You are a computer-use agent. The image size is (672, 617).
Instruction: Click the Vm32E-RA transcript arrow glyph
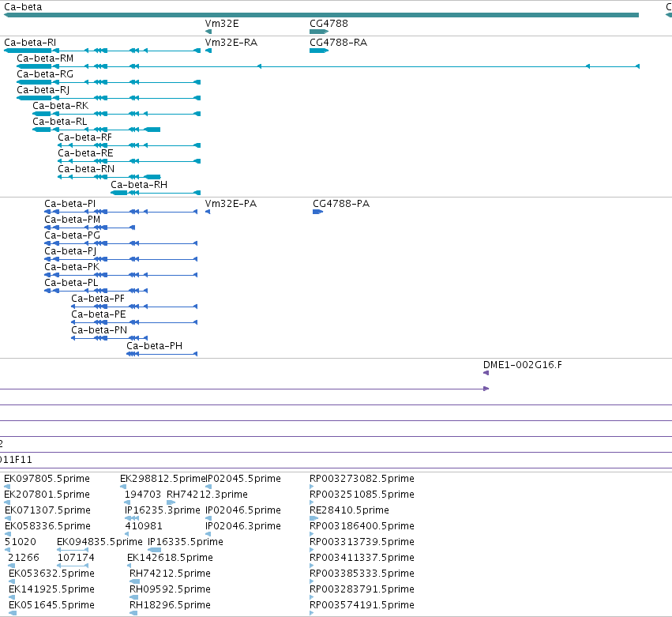[x=208, y=51]
